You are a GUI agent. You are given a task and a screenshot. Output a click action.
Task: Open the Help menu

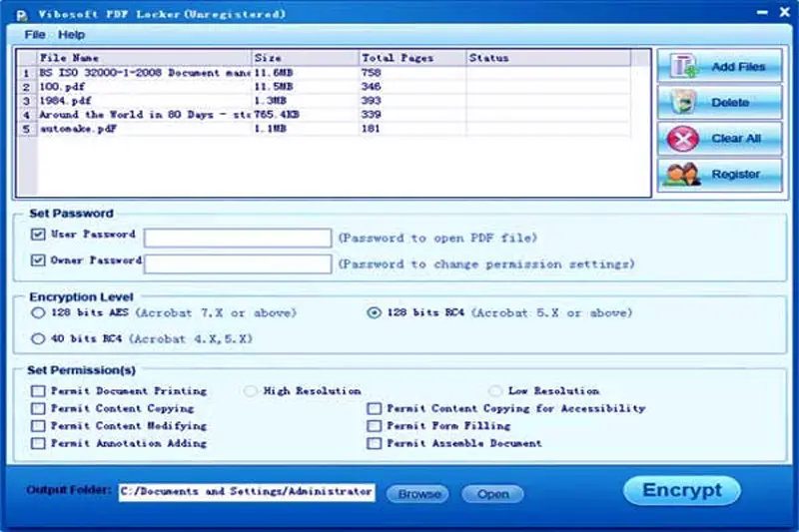pos(71,35)
